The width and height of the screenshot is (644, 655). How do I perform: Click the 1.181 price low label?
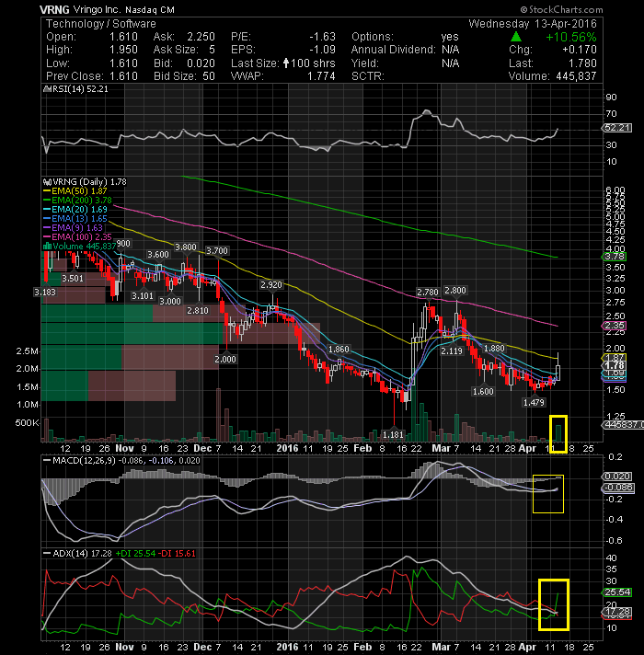[393, 435]
